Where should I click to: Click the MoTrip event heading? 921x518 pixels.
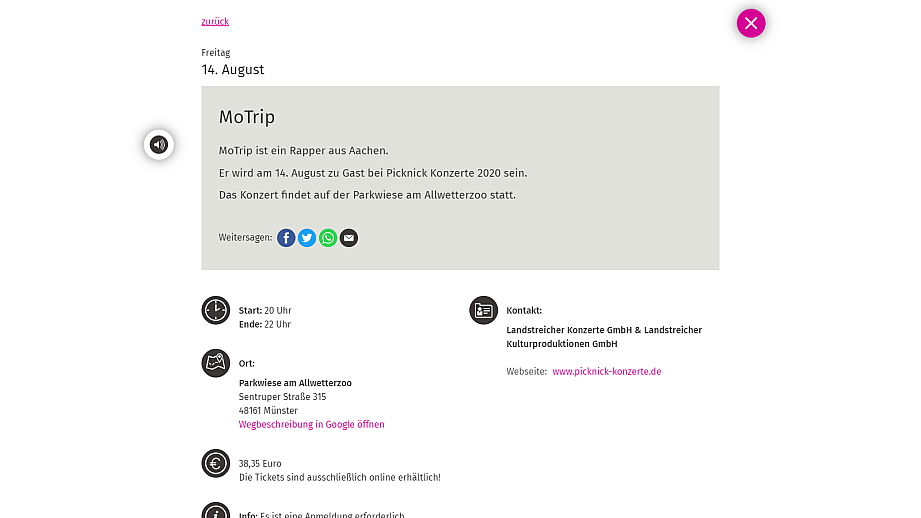click(247, 117)
